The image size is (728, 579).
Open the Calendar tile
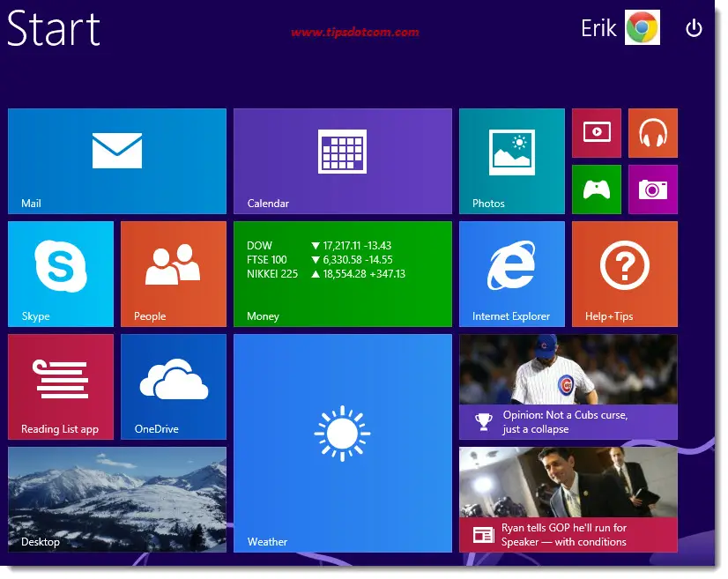pyautogui.click(x=343, y=161)
